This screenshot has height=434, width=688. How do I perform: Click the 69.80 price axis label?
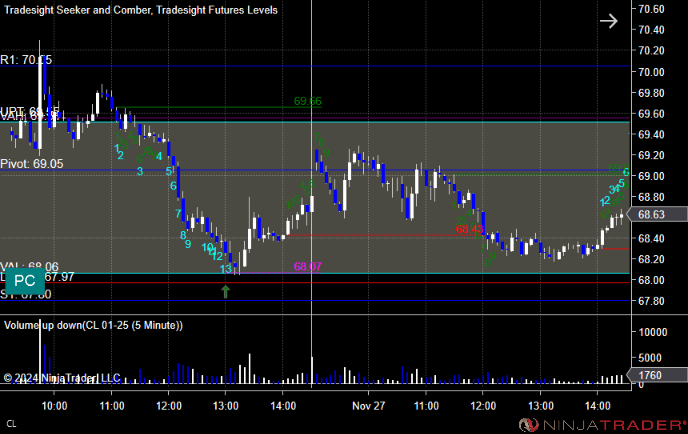click(x=651, y=93)
